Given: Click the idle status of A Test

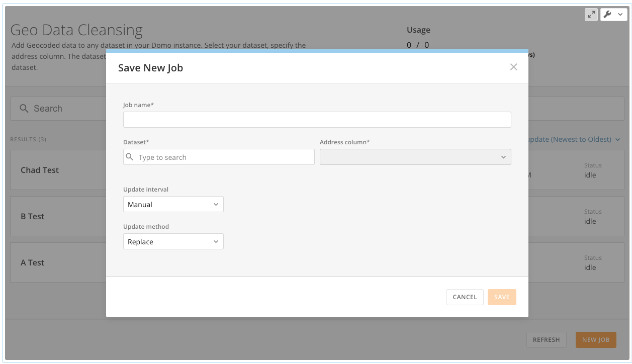Looking at the screenshot, I should [590, 267].
